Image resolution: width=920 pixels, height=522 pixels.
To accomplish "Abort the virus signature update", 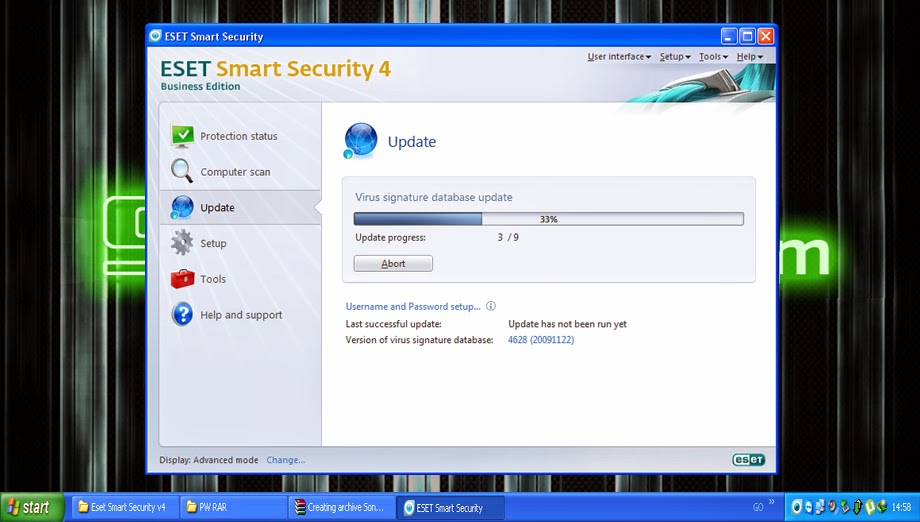I will click(393, 263).
